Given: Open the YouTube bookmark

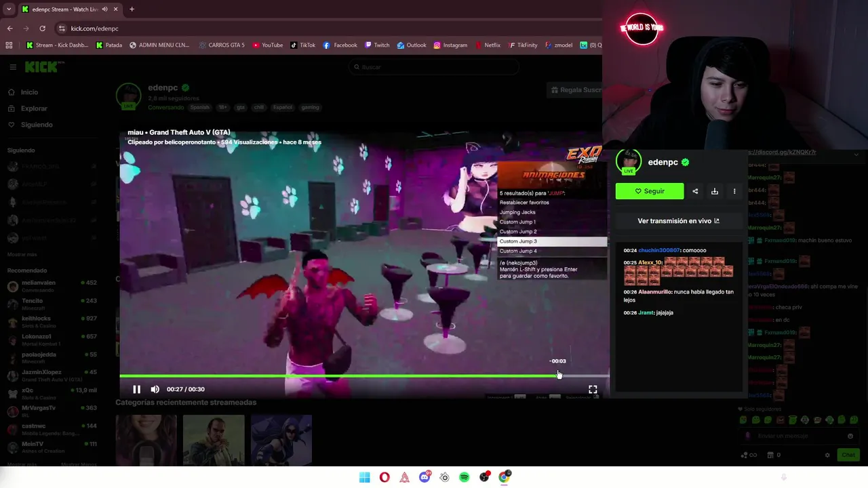Looking at the screenshot, I should (x=268, y=45).
